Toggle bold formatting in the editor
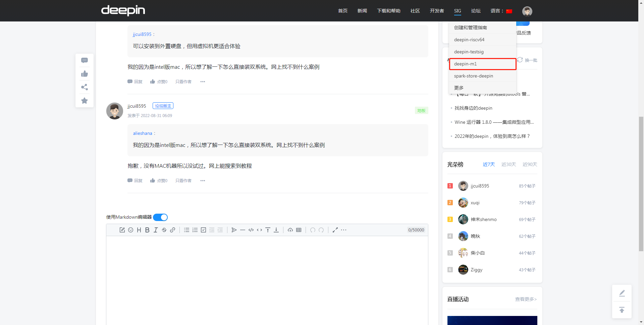Image resolution: width=644 pixels, height=325 pixels. (147, 230)
